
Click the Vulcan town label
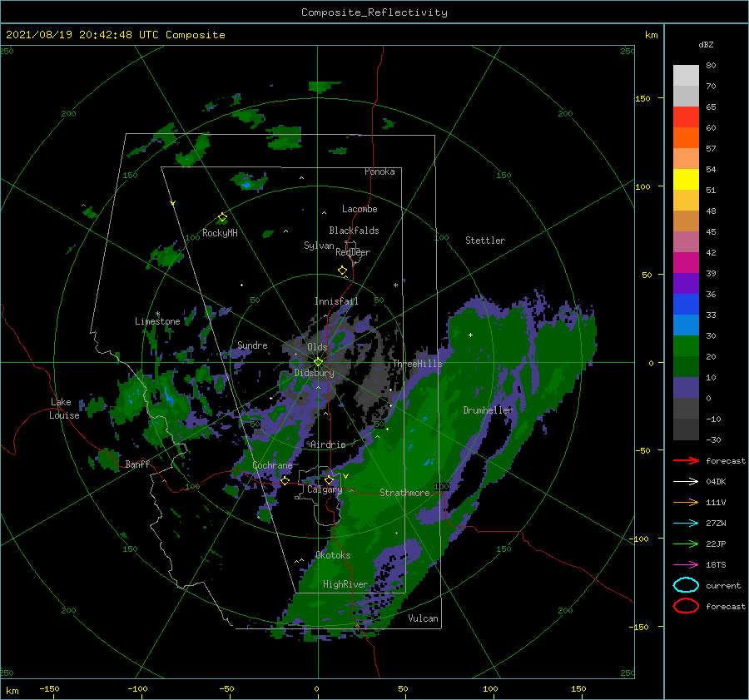click(x=423, y=618)
